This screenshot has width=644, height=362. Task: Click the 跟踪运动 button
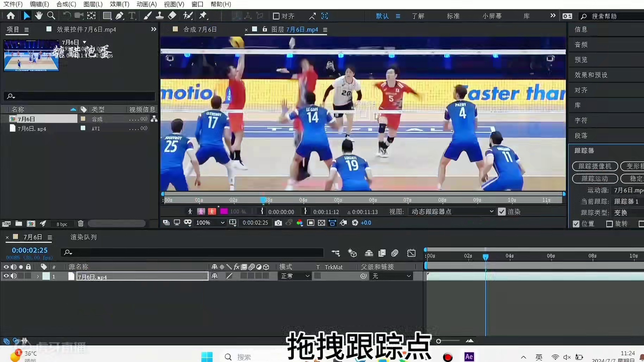595,179
